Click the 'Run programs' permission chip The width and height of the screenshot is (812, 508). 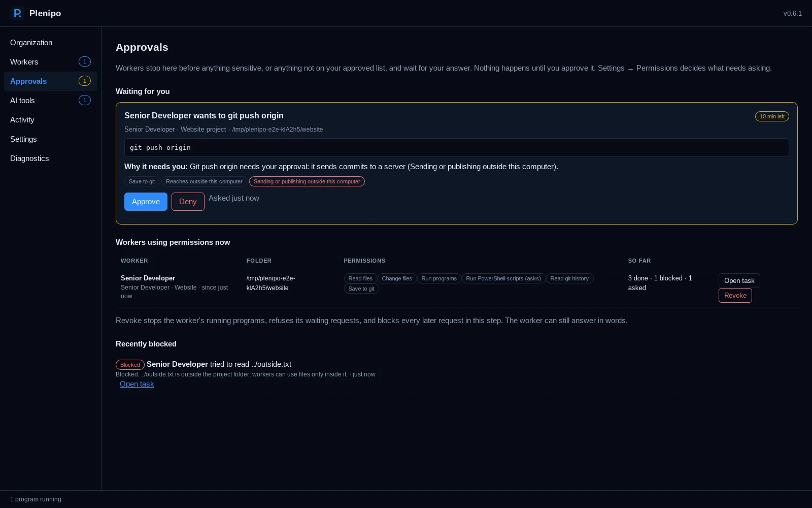[x=439, y=278]
